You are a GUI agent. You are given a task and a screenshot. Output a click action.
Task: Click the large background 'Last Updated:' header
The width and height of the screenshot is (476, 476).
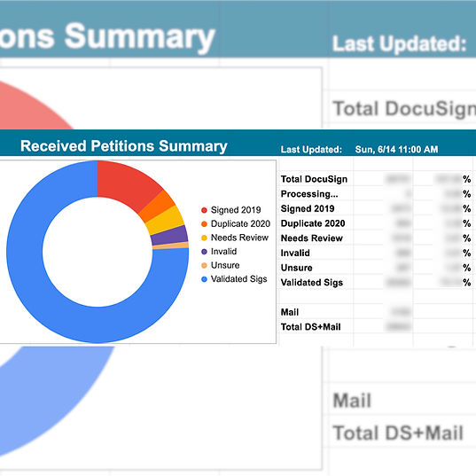pyautogui.click(x=399, y=44)
